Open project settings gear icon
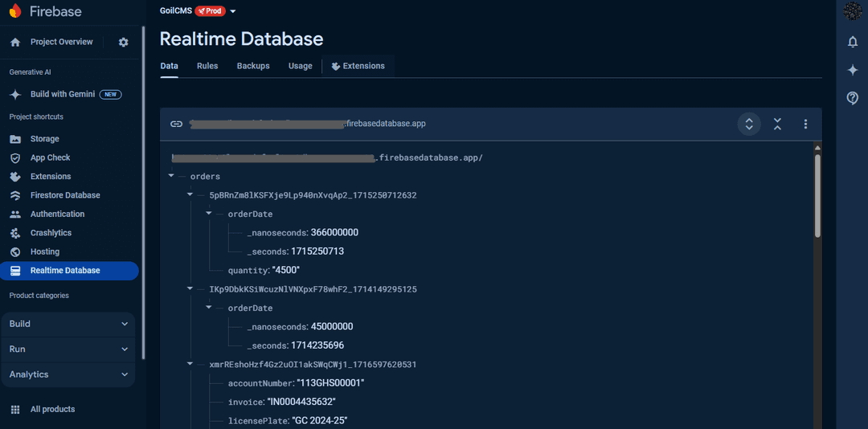 [x=124, y=42]
